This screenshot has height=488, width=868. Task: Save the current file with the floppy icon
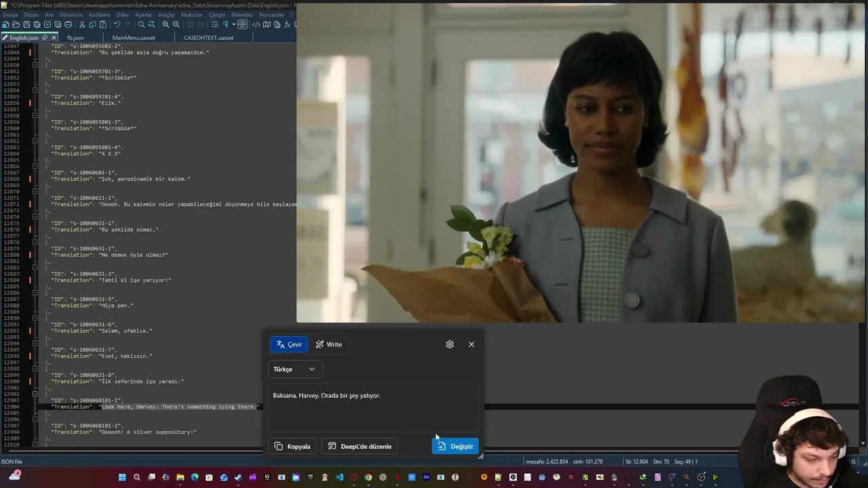click(x=26, y=24)
